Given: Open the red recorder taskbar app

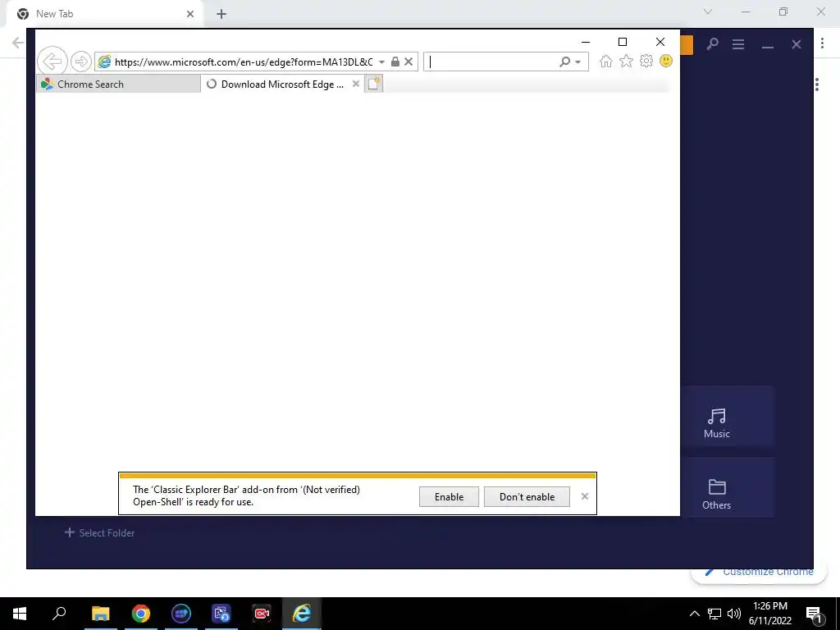Looking at the screenshot, I should 262,614.
